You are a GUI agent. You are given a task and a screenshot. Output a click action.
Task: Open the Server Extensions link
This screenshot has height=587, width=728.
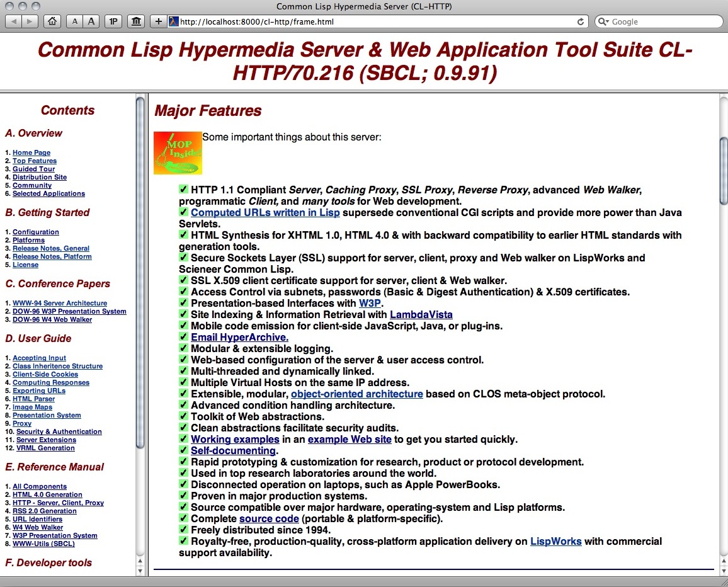(46, 440)
